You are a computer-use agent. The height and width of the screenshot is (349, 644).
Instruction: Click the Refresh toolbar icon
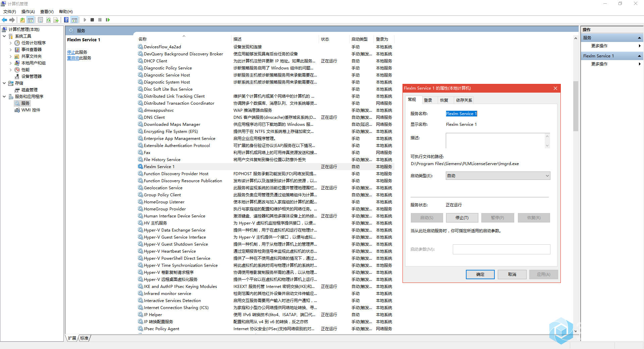pyautogui.click(x=48, y=20)
